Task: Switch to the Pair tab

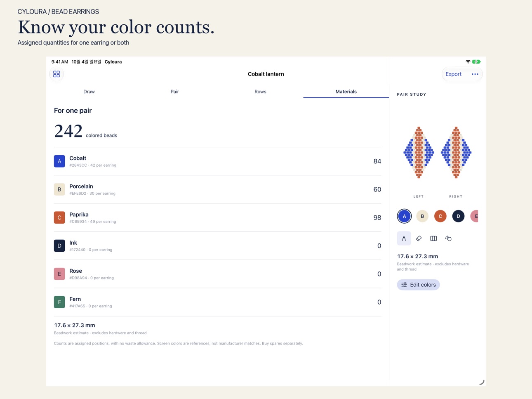Action: point(175,92)
